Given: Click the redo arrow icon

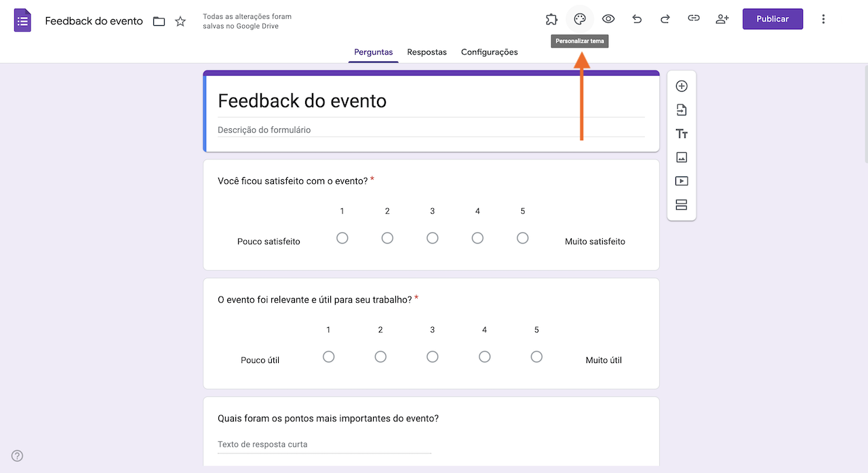Looking at the screenshot, I should point(665,19).
